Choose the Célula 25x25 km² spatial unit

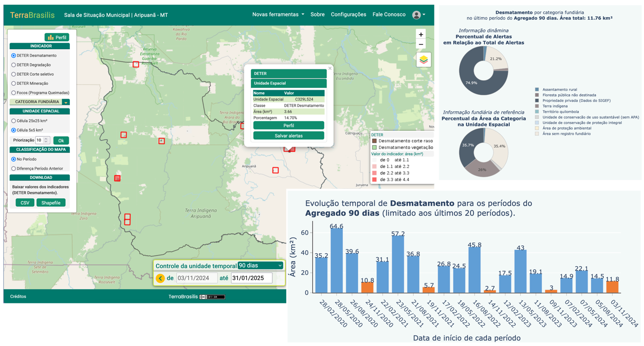(13, 121)
